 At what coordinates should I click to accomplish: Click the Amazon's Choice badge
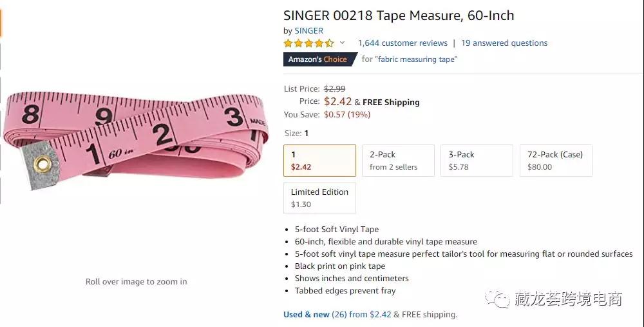click(x=317, y=59)
